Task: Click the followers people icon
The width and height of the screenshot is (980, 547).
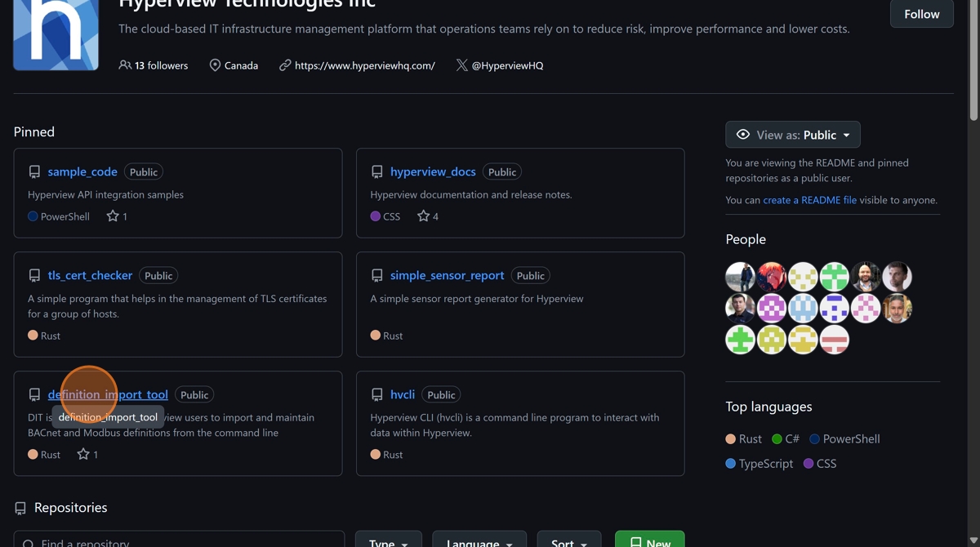Action: (x=125, y=65)
